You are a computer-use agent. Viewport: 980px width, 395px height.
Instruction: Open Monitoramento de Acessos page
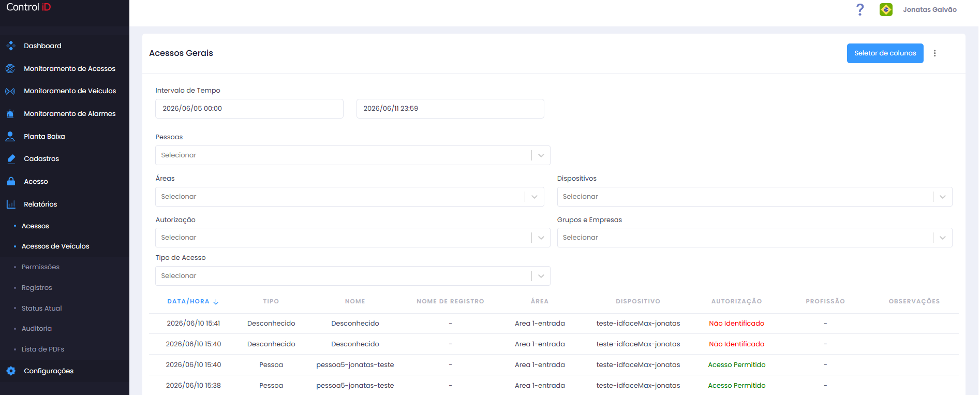(x=69, y=68)
